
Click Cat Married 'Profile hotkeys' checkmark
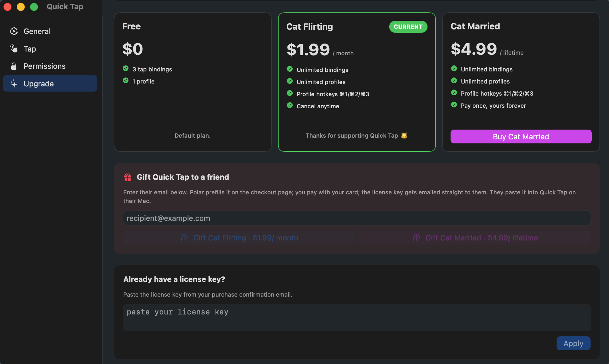[x=454, y=93]
